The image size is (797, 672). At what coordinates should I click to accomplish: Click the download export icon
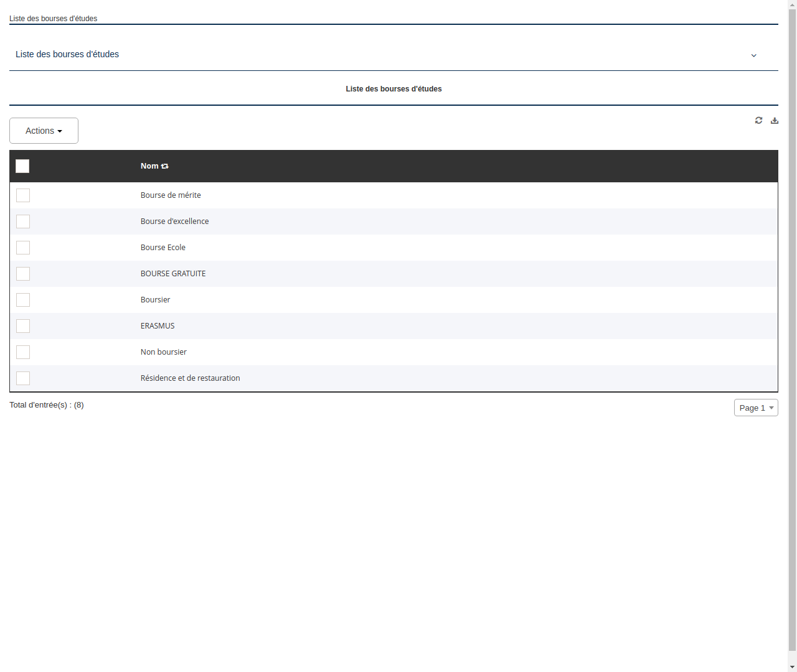[775, 120]
